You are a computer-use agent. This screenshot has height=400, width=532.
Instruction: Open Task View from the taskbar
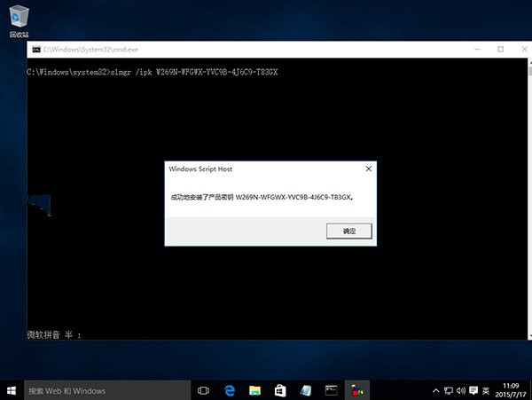(x=203, y=390)
